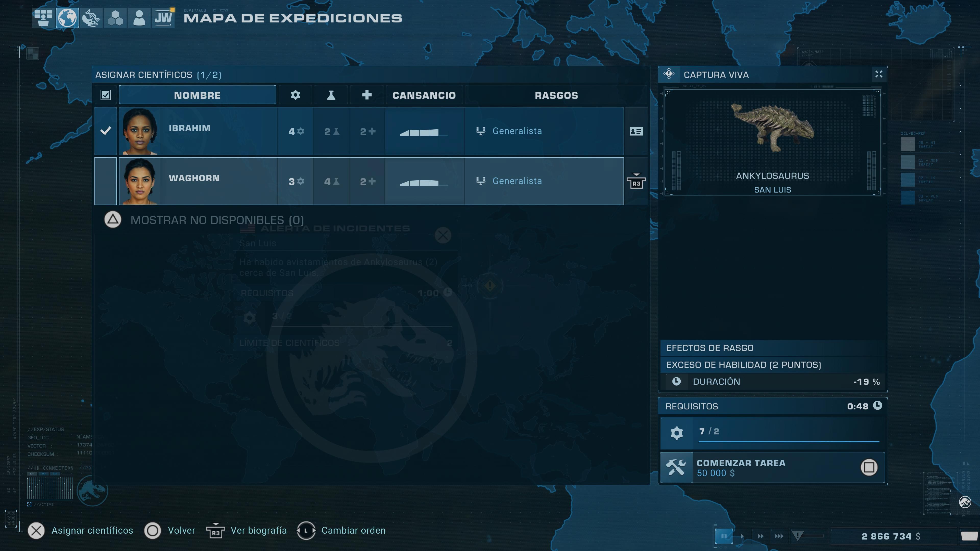Collapse the Captura Viva panel
This screenshot has width=980, height=551.
[878, 74]
